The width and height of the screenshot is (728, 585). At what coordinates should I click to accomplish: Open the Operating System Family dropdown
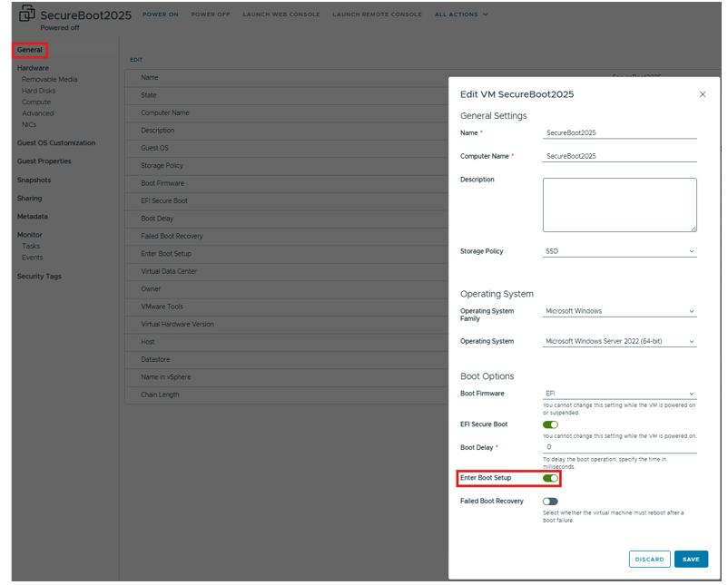click(619, 311)
